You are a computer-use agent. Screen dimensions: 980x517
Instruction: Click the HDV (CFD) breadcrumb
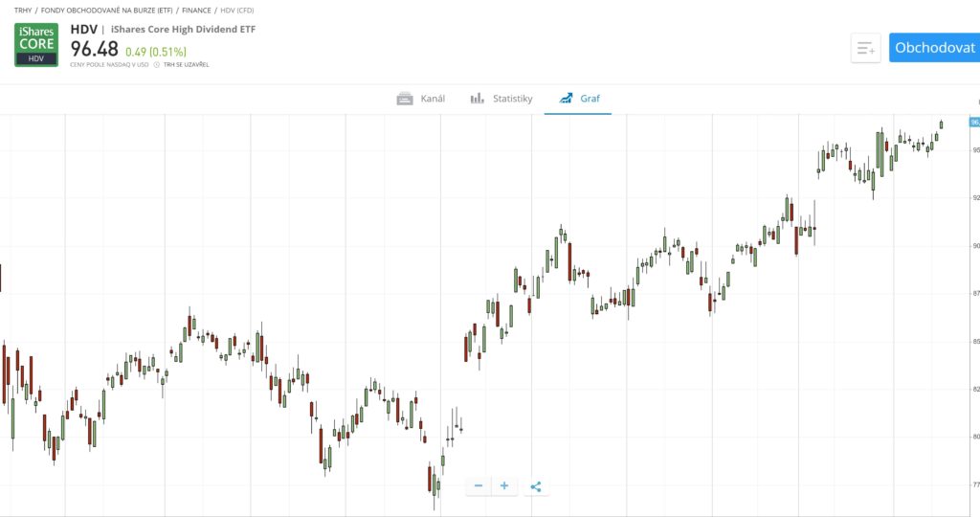pos(237,10)
